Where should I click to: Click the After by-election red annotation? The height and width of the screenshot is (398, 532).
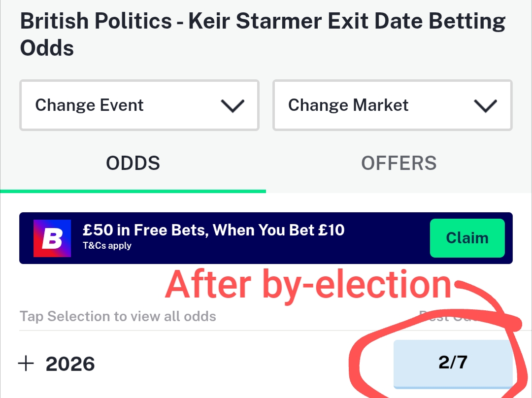point(308,285)
